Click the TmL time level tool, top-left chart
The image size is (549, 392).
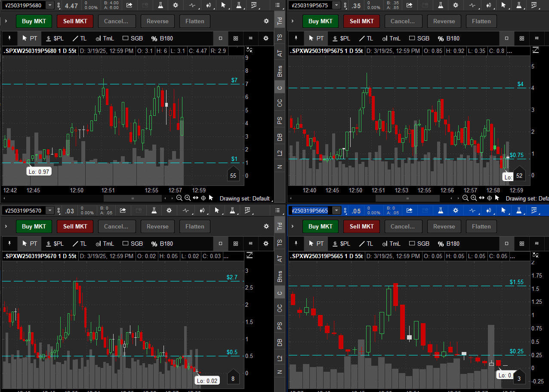coord(105,38)
